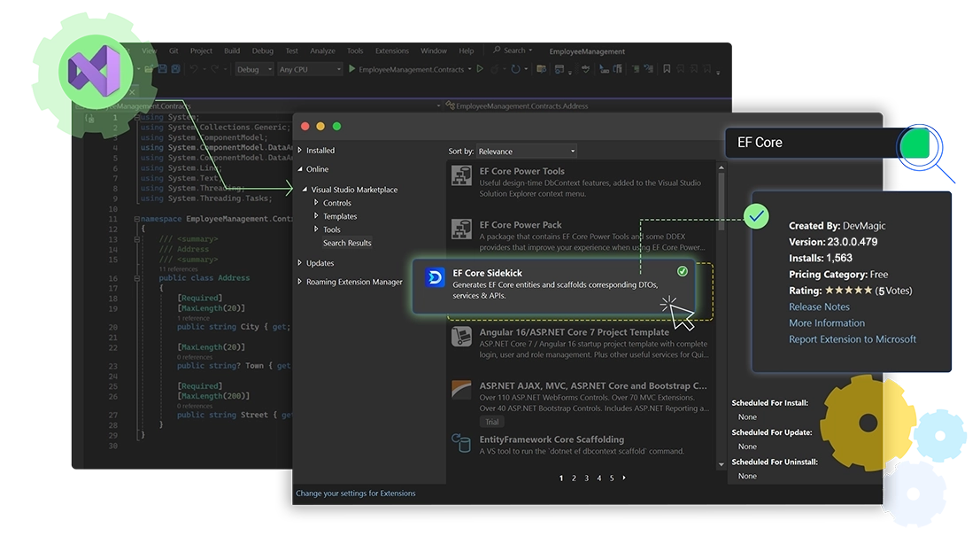Open the Sort by Relevance dropdown

527,152
